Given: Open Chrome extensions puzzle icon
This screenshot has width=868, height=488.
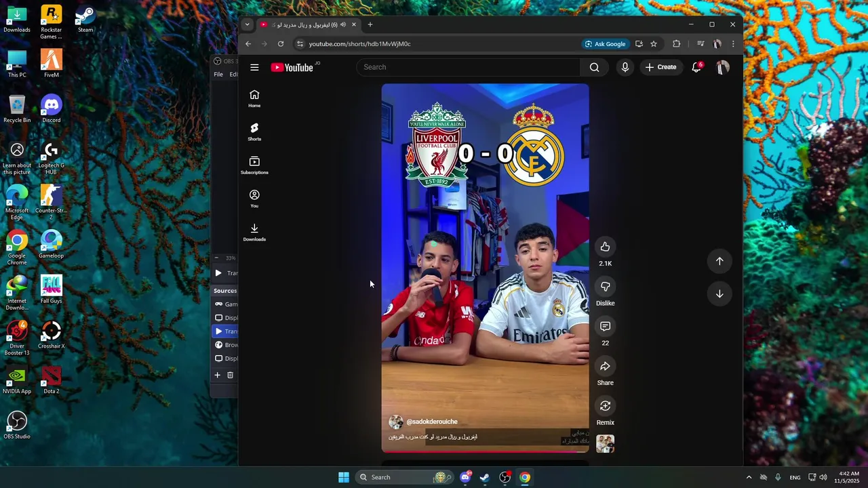Looking at the screenshot, I should (676, 44).
